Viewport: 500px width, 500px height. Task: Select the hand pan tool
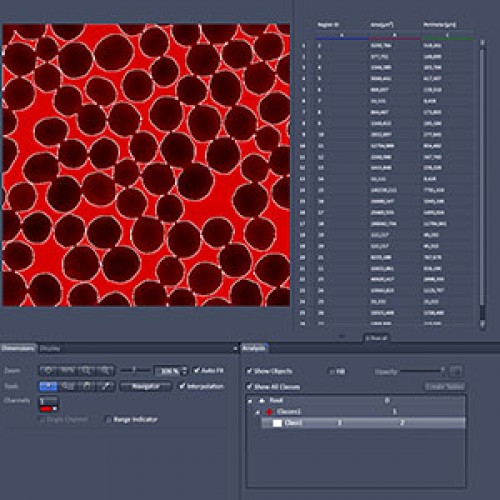tap(86, 386)
